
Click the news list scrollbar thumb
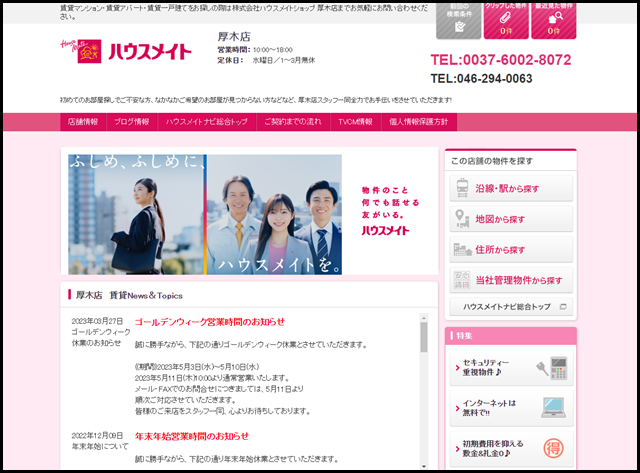coord(424,337)
